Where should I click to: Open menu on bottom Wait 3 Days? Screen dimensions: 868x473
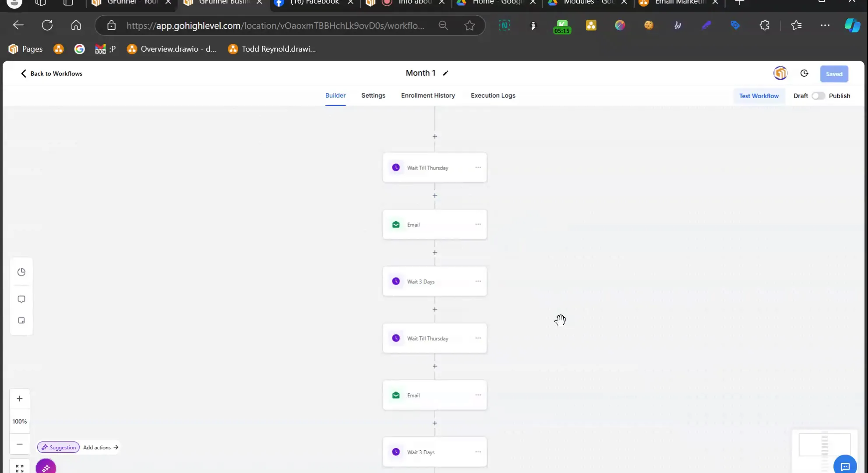point(478,452)
